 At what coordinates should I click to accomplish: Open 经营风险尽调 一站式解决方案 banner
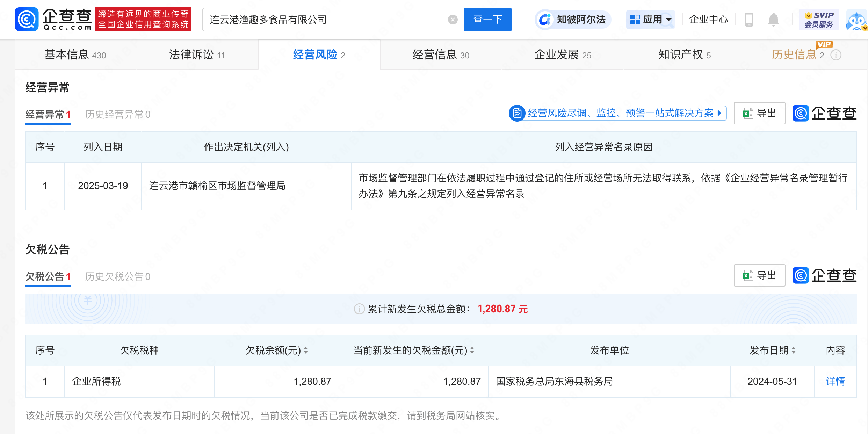click(617, 113)
